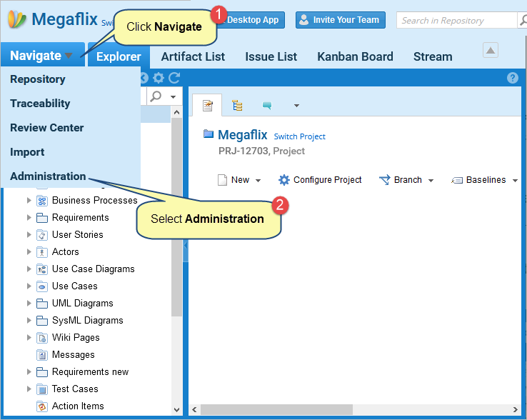Expand the Wiki Pages folder
The image size is (527, 420).
tap(29, 338)
